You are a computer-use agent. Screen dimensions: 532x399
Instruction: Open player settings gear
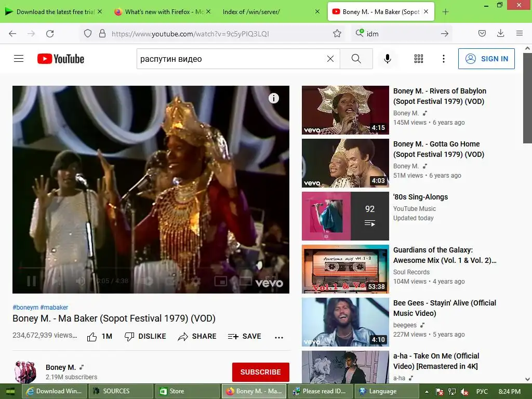pos(195,281)
